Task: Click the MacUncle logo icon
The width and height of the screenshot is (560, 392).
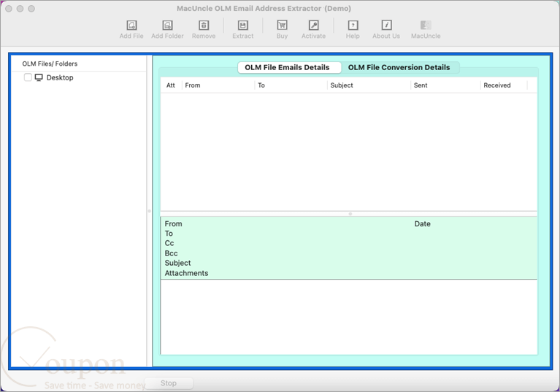Action: (x=426, y=25)
